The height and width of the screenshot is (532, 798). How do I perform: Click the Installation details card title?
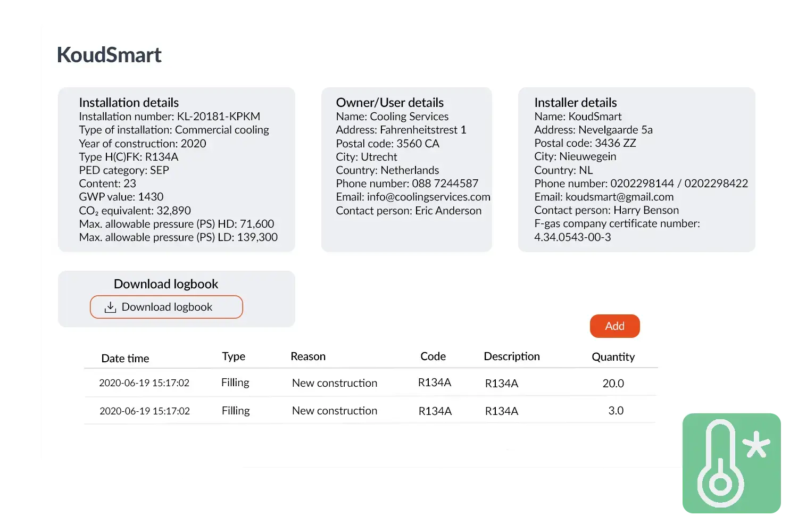(129, 103)
